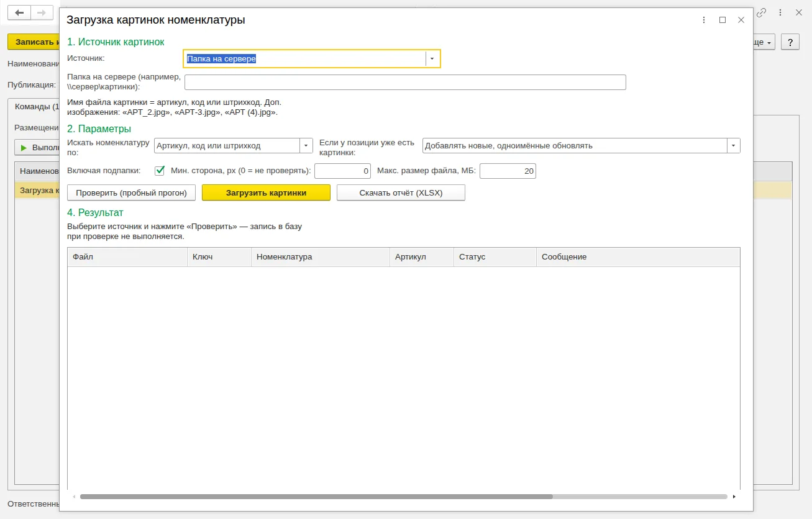Viewport: 812px width, 519px height.
Task: Click the question mark help button
Action: 790,42
